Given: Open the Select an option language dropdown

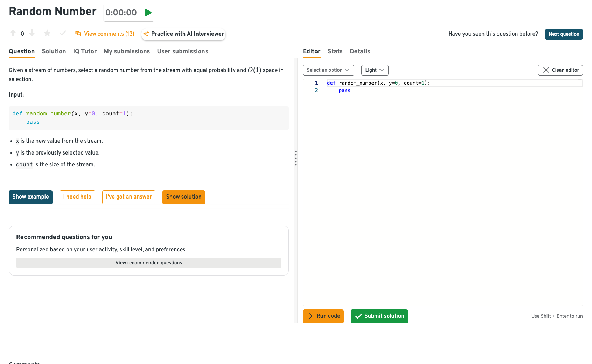Looking at the screenshot, I should 328,70.
